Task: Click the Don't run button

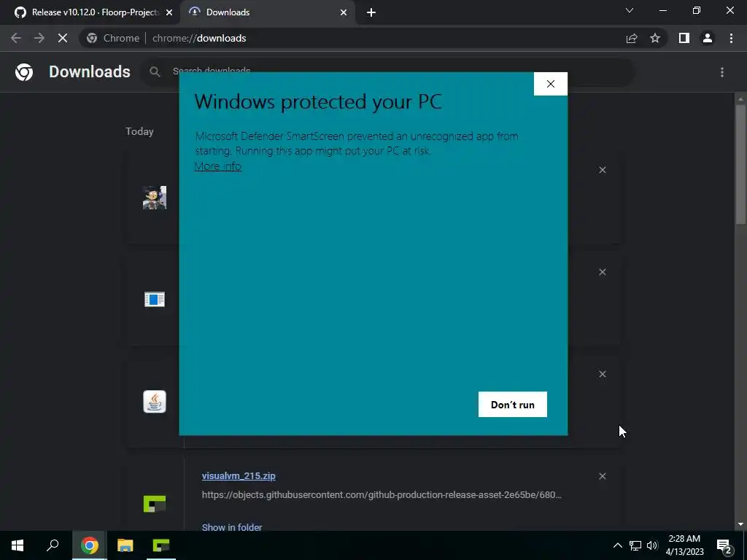Action: pos(513,404)
